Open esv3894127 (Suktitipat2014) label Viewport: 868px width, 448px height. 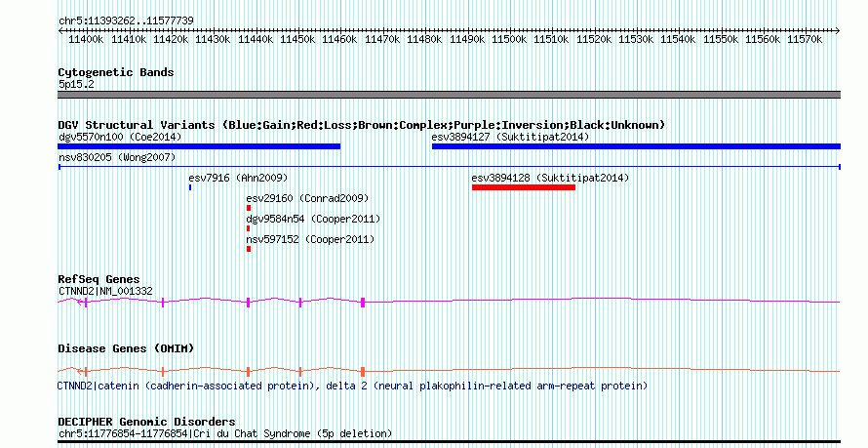point(510,137)
